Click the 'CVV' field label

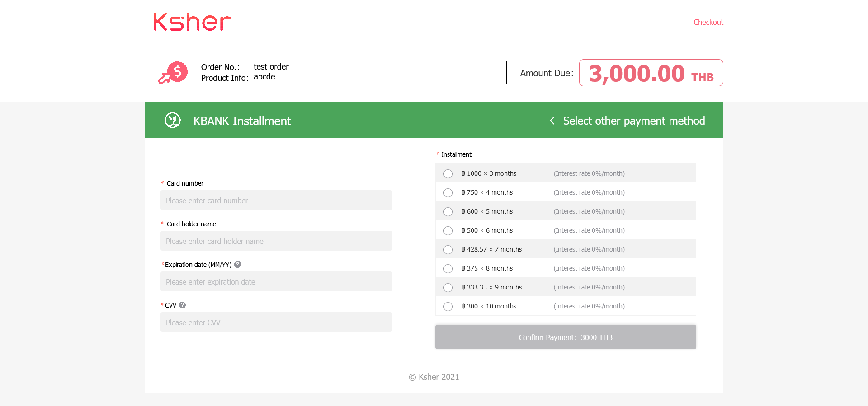click(170, 305)
